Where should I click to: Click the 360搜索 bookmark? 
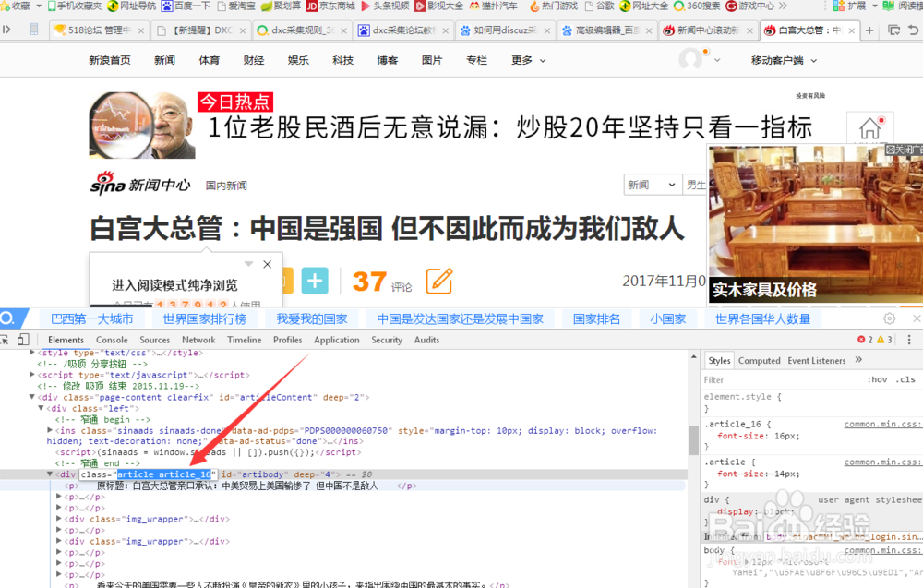click(697, 6)
